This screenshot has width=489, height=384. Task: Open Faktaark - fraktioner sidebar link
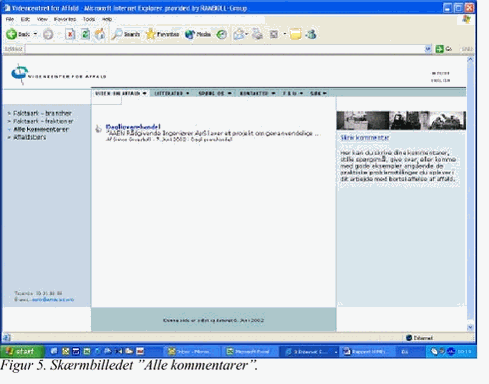pyautogui.click(x=43, y=121)
